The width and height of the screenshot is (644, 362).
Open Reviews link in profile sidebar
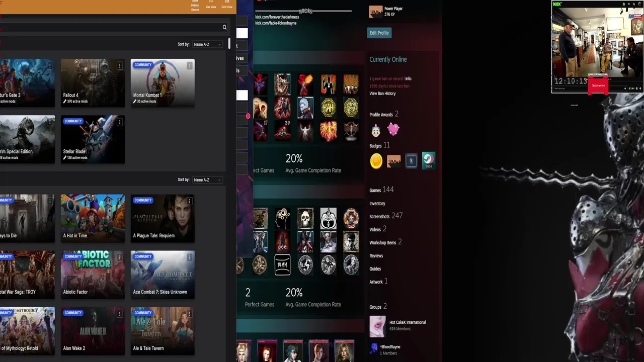click(x=376, y=256)
